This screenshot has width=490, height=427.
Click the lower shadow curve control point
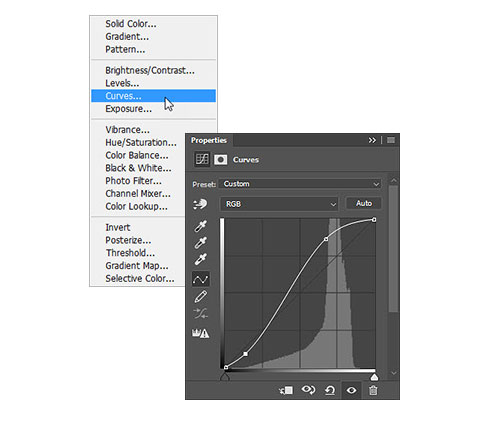246,354
